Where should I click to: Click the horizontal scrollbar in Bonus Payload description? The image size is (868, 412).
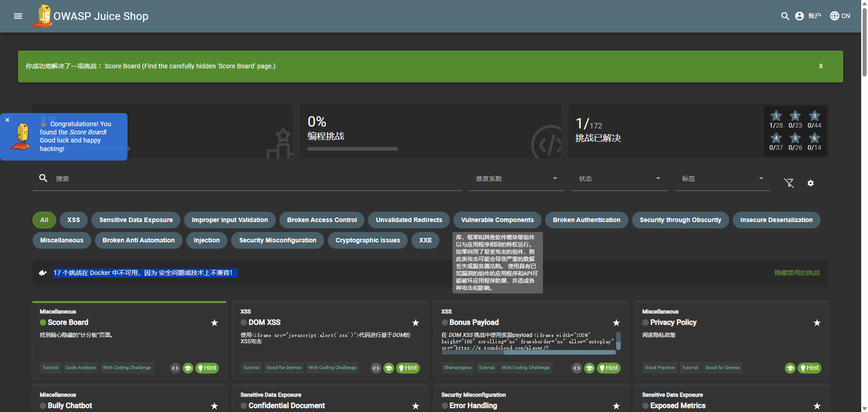[528, 352]
